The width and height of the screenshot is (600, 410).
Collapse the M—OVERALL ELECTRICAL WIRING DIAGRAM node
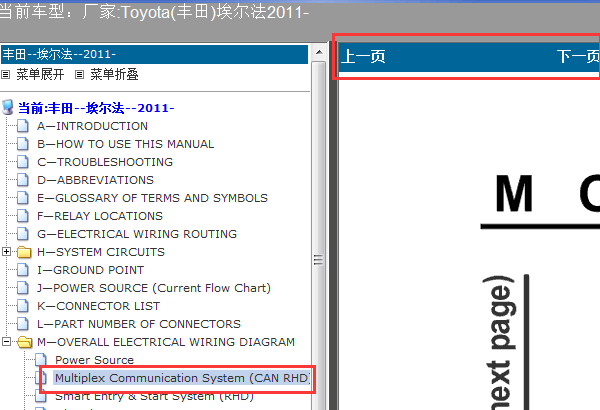click(x=6, y=341)
